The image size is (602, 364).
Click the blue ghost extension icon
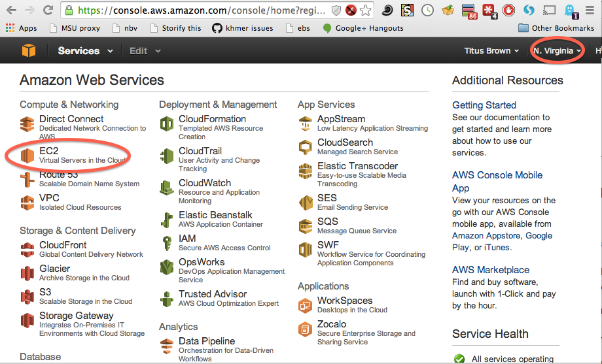[570, 11]
